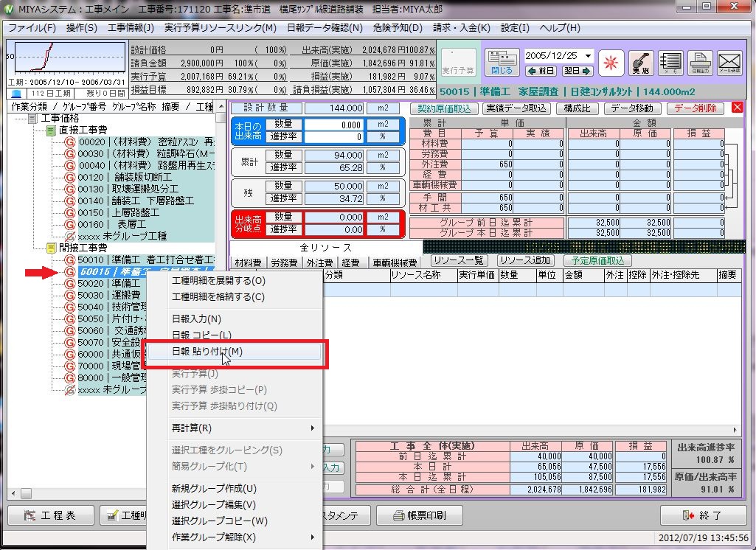The height and width of the screenshot is (550, 756).
Task: Click the 実施 shovel icon
Action: click(641, 63)
